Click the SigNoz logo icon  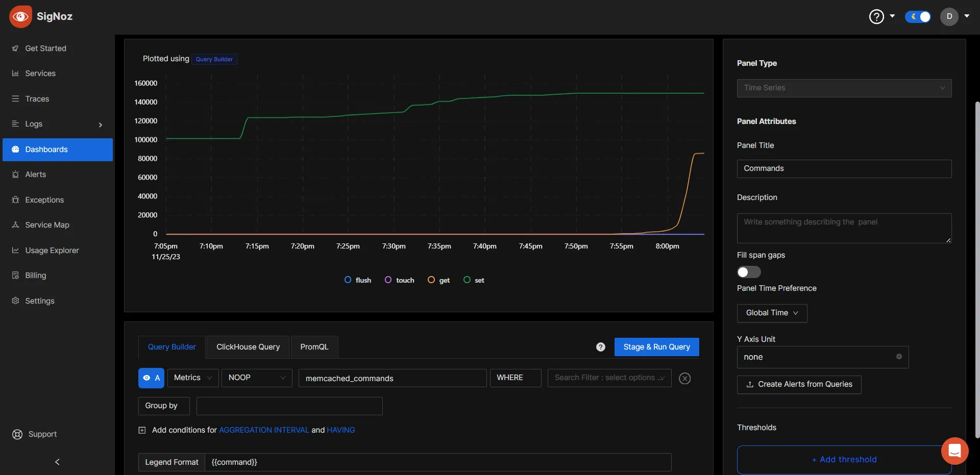(x=20, y=16)
